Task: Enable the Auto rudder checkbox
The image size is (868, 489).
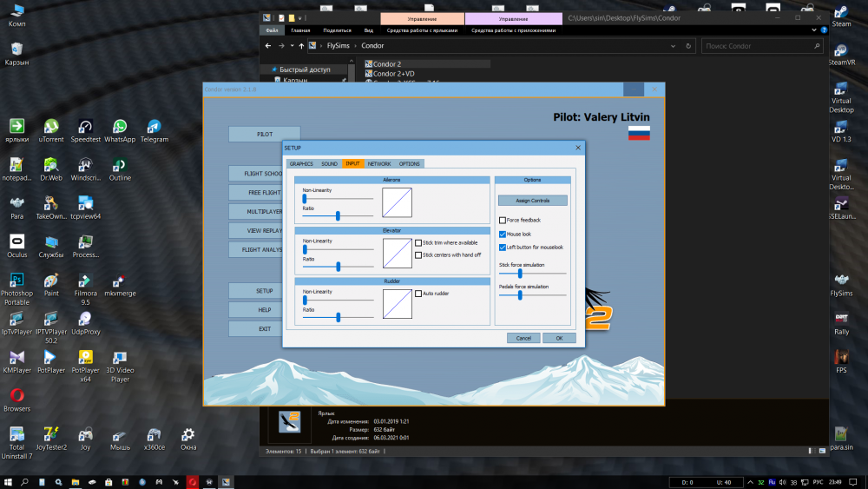Action: 418,293
